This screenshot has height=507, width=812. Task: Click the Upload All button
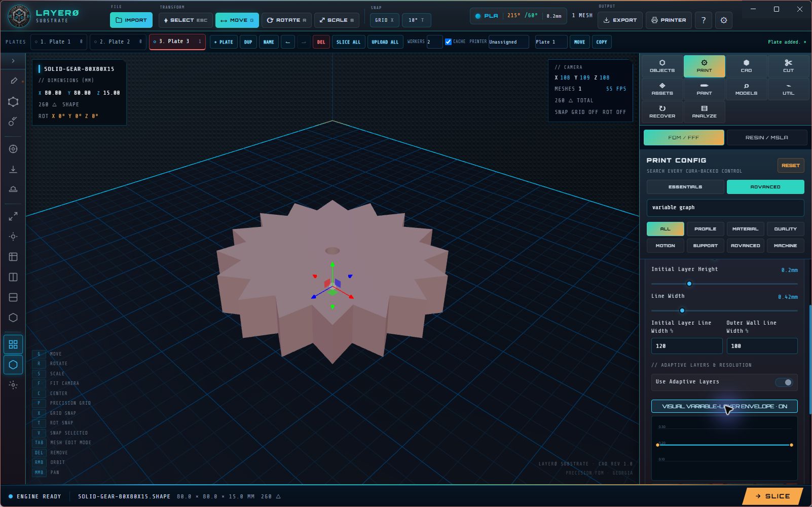(385, 42)
